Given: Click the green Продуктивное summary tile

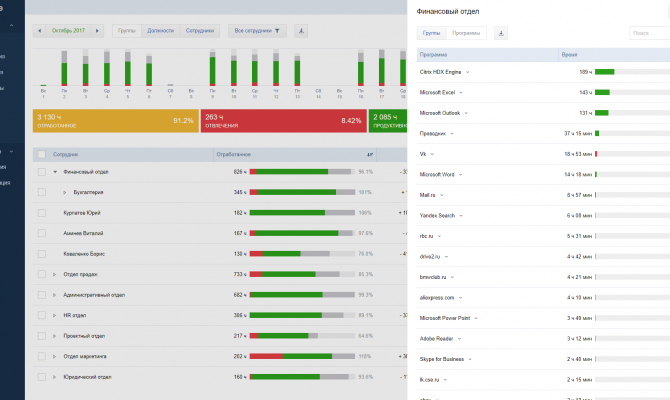Looking at the screenshot, I should point(388,121).
